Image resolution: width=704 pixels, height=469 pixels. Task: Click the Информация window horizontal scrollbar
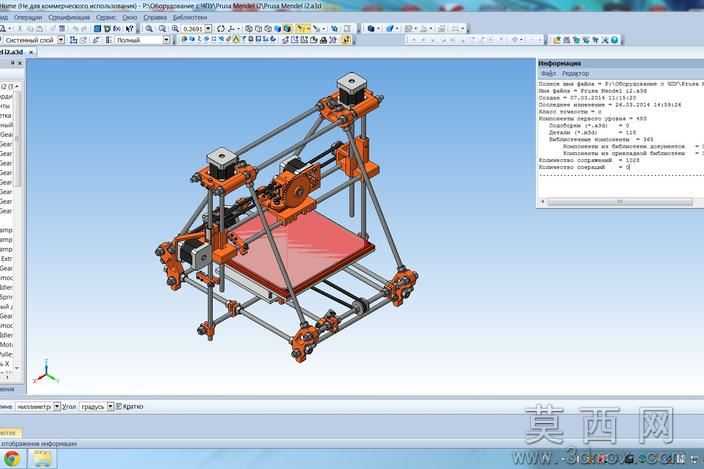pos(620,202)
